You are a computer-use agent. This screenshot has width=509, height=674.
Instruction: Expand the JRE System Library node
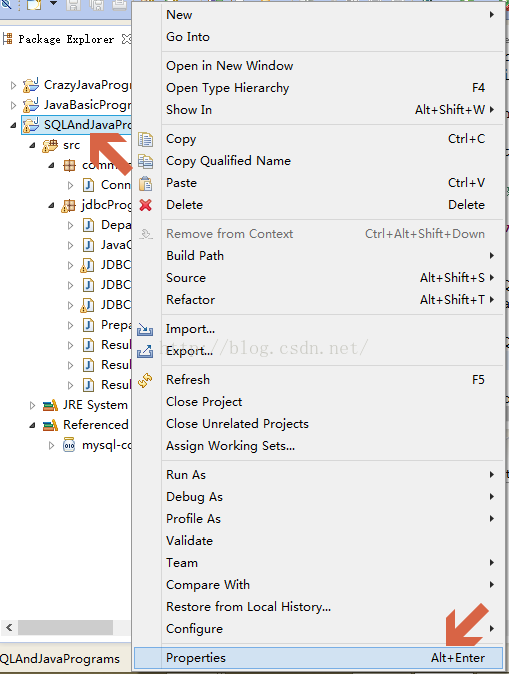(x=32, y=405)
